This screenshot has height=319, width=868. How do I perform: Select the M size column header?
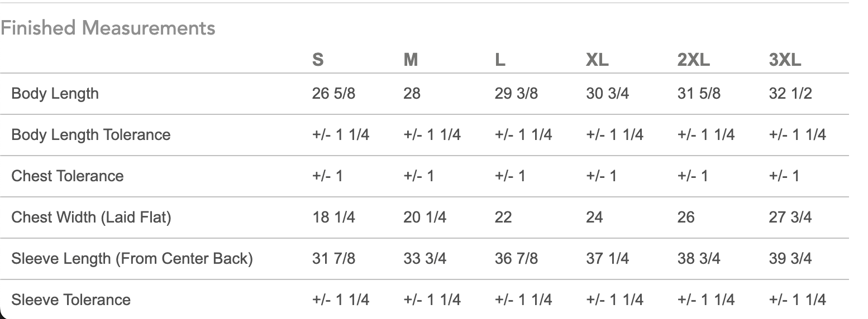(411, 60)
